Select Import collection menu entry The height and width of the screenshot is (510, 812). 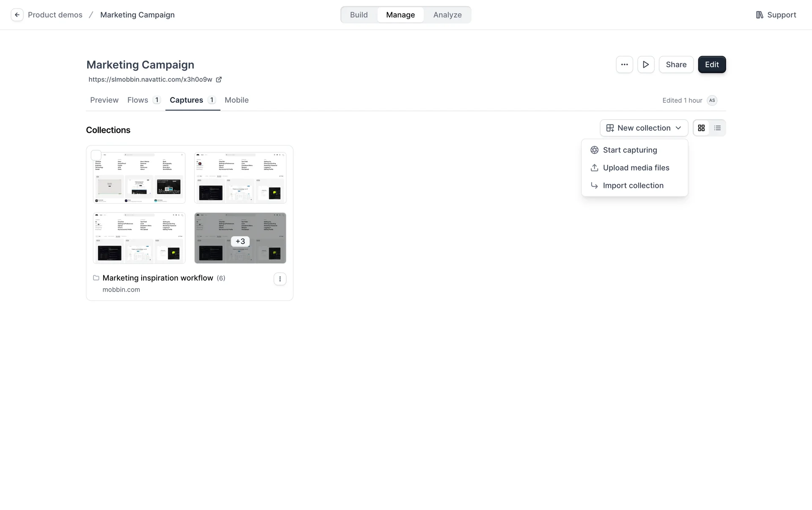click(633, 186)
